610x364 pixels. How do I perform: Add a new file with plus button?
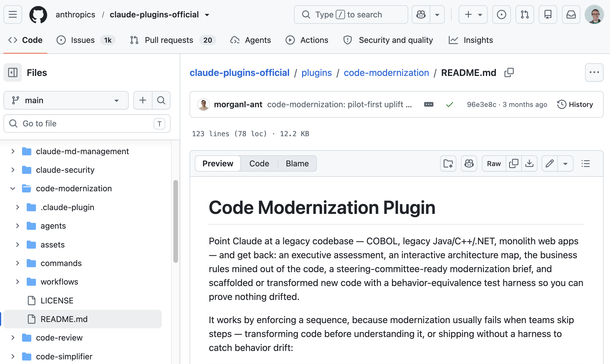tap(143, 100)
